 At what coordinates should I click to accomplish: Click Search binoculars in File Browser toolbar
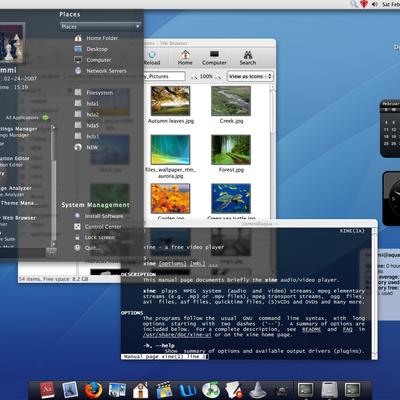[248, 58]
